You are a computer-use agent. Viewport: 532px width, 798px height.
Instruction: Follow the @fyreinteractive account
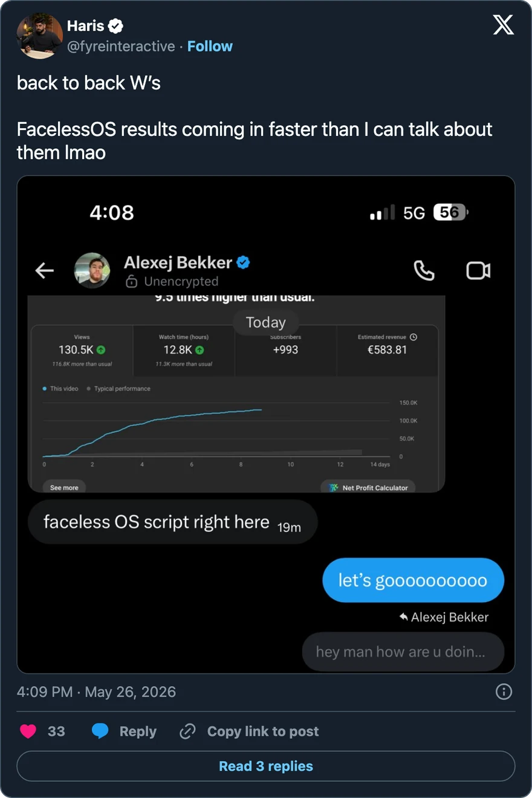(210, 46)
